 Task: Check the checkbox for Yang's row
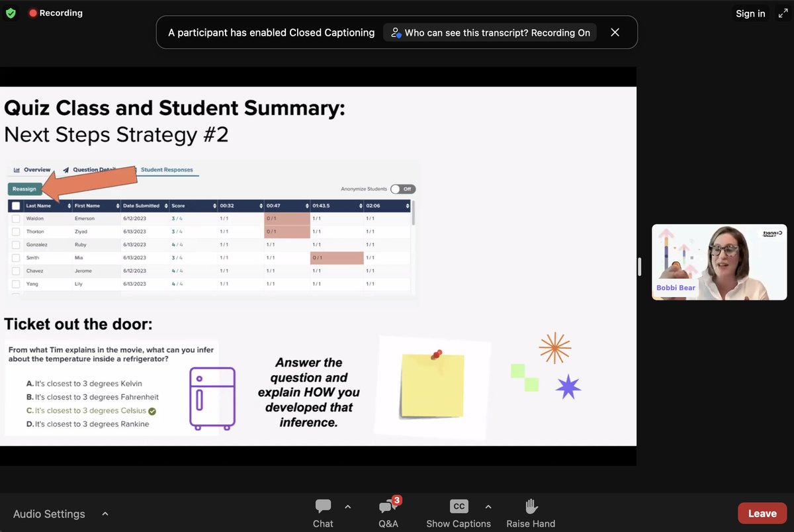click(x=16, y=284)
